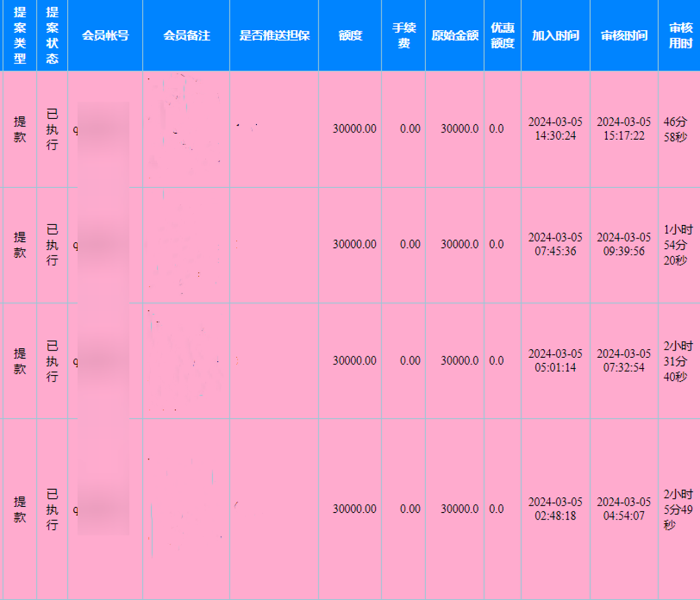Select the review time cell ending 15:17:22
Image resolution: width=700 pixels, height=600 pixels.
click(624, 129)
